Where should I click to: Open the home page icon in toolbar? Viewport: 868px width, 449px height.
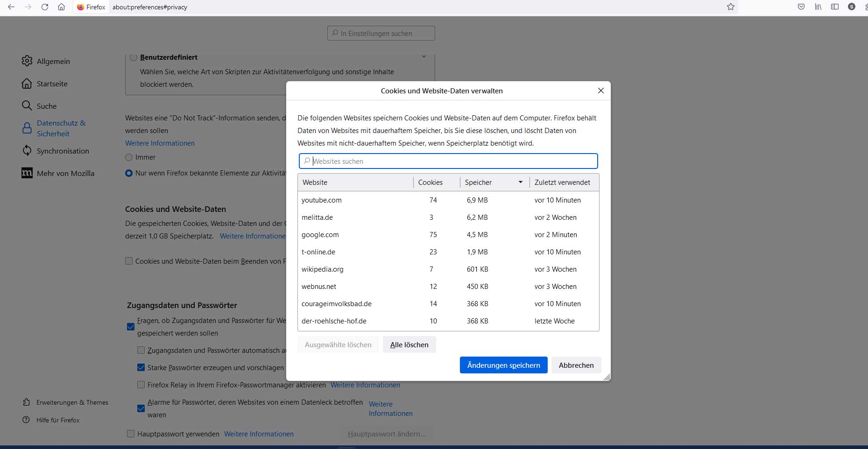click(x=61, y=7)
